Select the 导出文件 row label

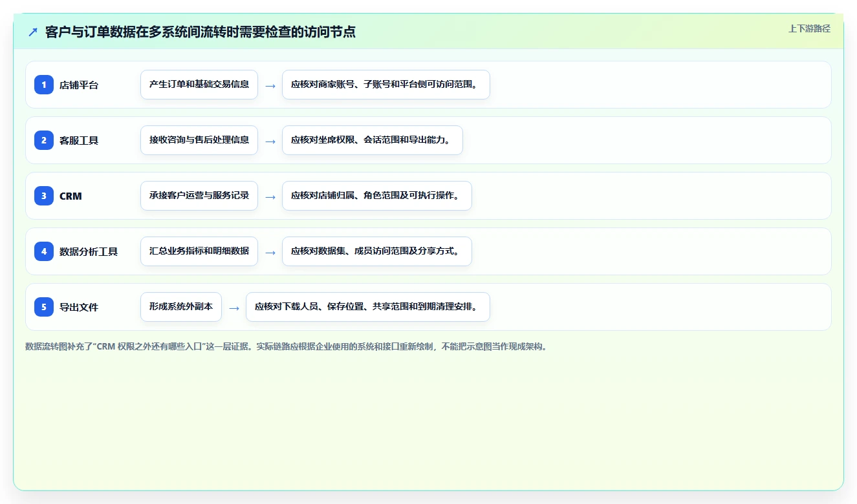pyautogui.click(x=79, y=307)
